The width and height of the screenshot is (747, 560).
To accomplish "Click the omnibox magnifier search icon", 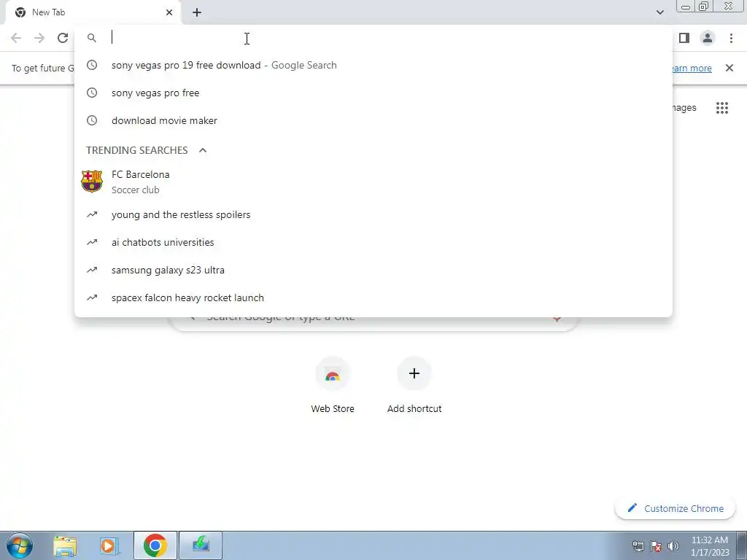I will [x=92, y=38].
